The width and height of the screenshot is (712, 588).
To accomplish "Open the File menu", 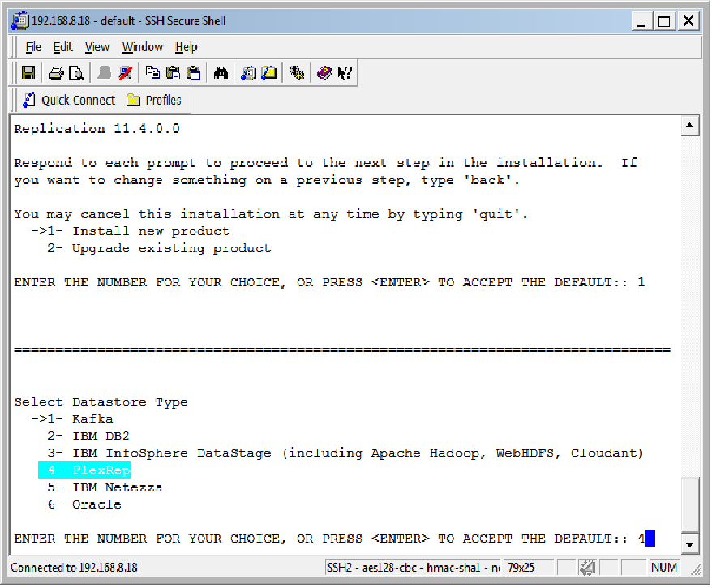I will [x=33, y=47].
